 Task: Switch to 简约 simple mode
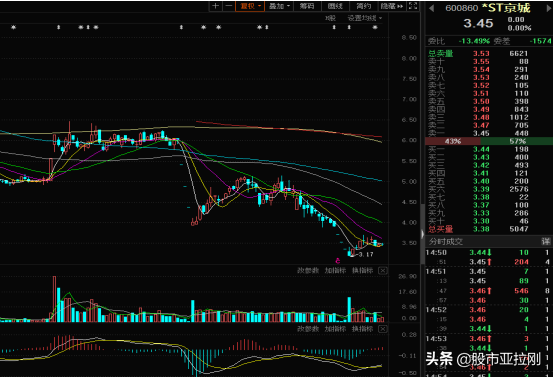pyautogui.click(x=363, y=6)
